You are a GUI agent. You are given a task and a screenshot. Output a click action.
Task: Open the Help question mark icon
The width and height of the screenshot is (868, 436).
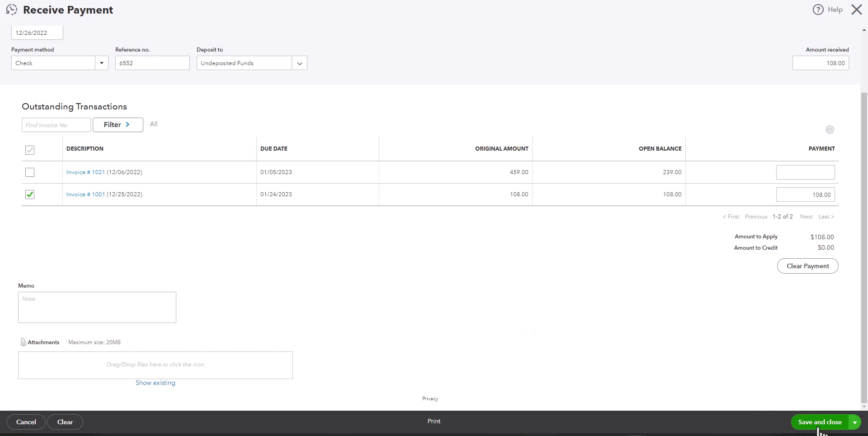[x=818, y=9]
